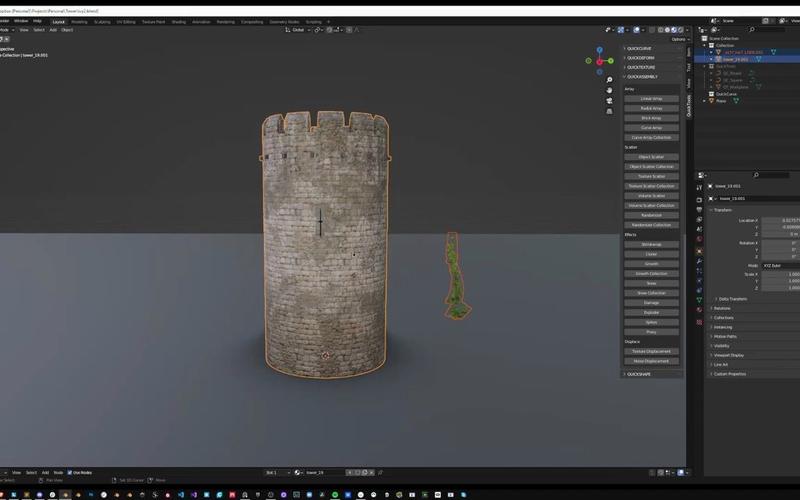This screenshot has height=500, width=800.
Task: Click the Shrinkwrap effect button
Action: coord(652,244)
